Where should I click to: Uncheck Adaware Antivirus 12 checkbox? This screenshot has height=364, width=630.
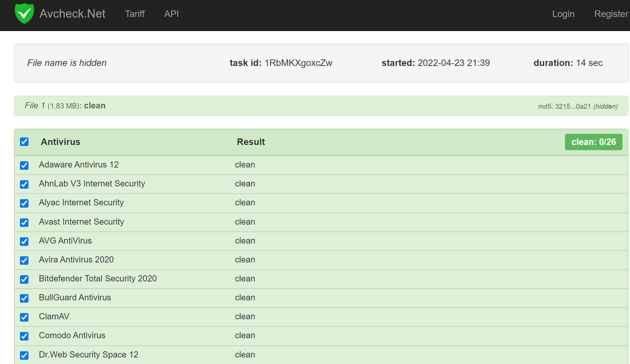[24, 165]
